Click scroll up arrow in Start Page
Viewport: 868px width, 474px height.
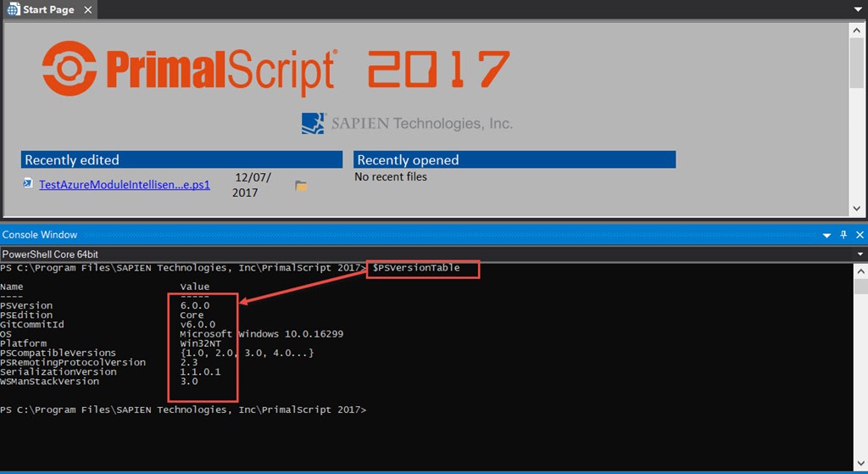(856, 30)
